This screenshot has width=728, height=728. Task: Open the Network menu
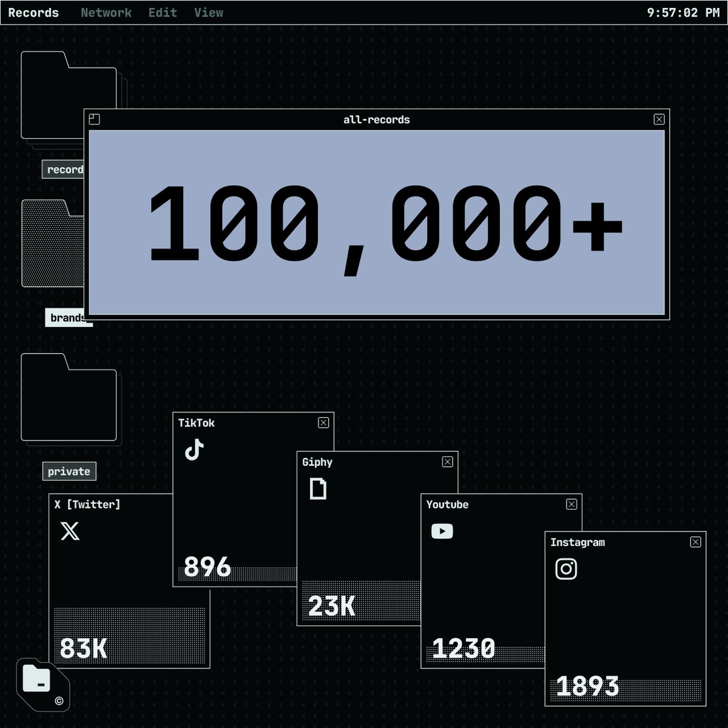[x=106, y=13]
